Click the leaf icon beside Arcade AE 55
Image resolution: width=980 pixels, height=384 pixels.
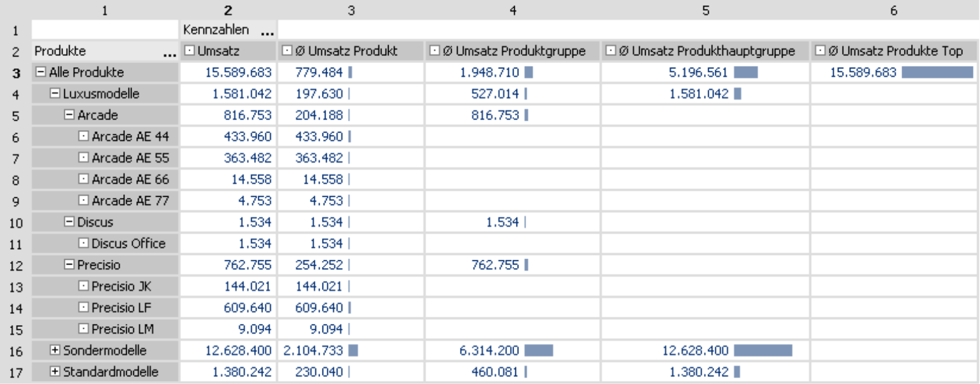[83, 157]
